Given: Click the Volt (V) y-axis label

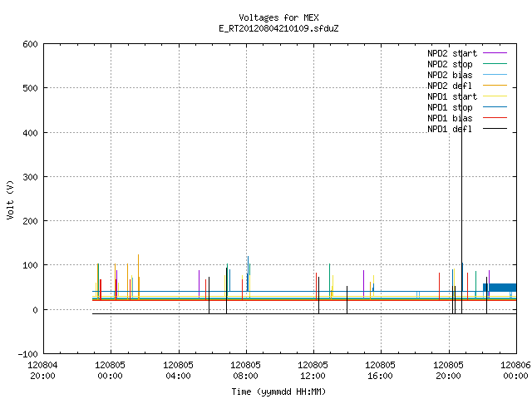Looking at the screenshot, I should point(10,199).
